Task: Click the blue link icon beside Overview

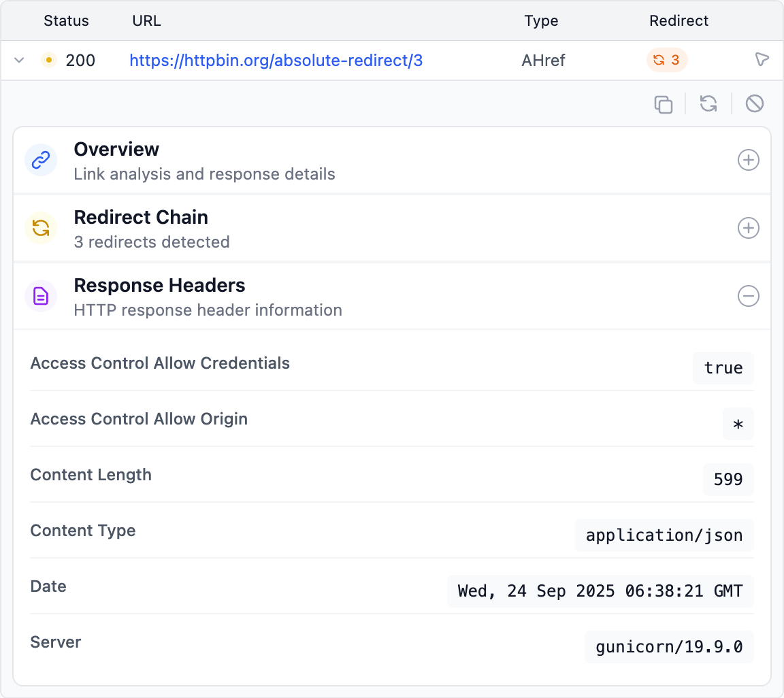Action: [41, 160]
